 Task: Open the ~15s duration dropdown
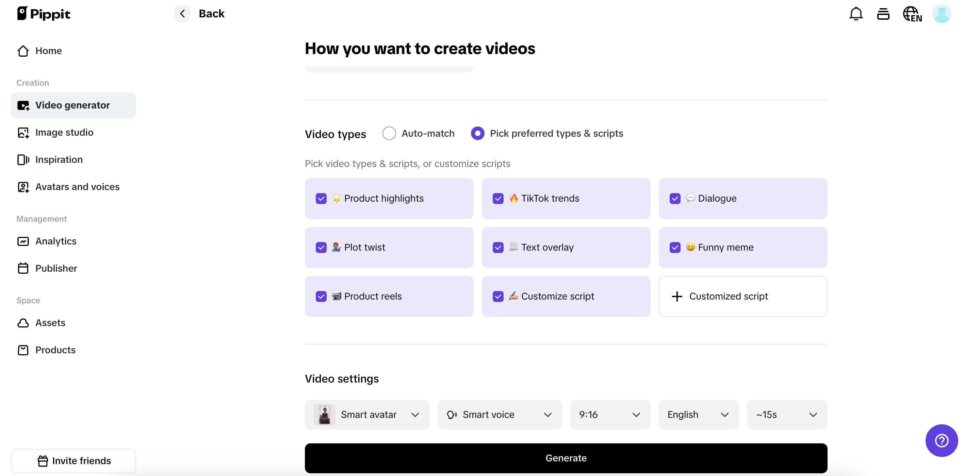pos(786,414)
